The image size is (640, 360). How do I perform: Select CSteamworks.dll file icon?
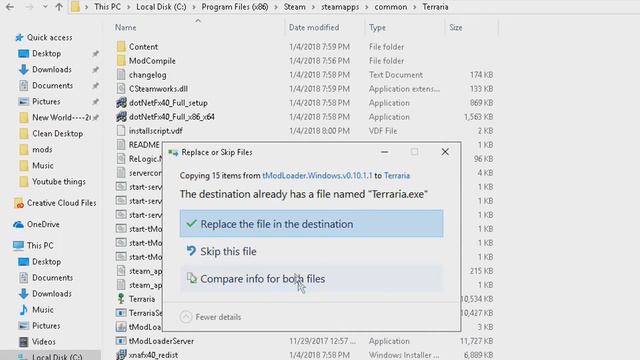[x=121, y=89]
